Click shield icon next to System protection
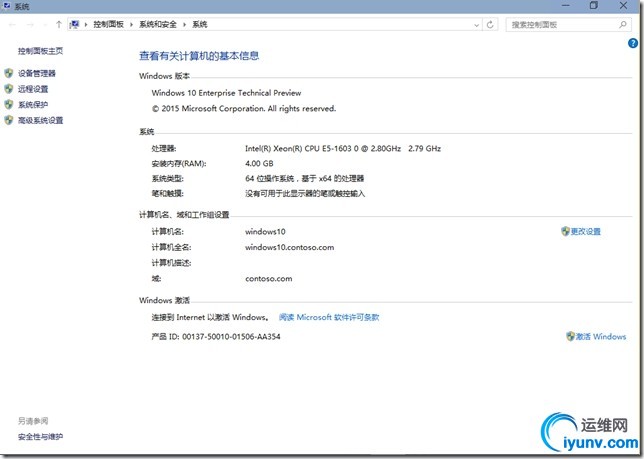 coord(9,105)
